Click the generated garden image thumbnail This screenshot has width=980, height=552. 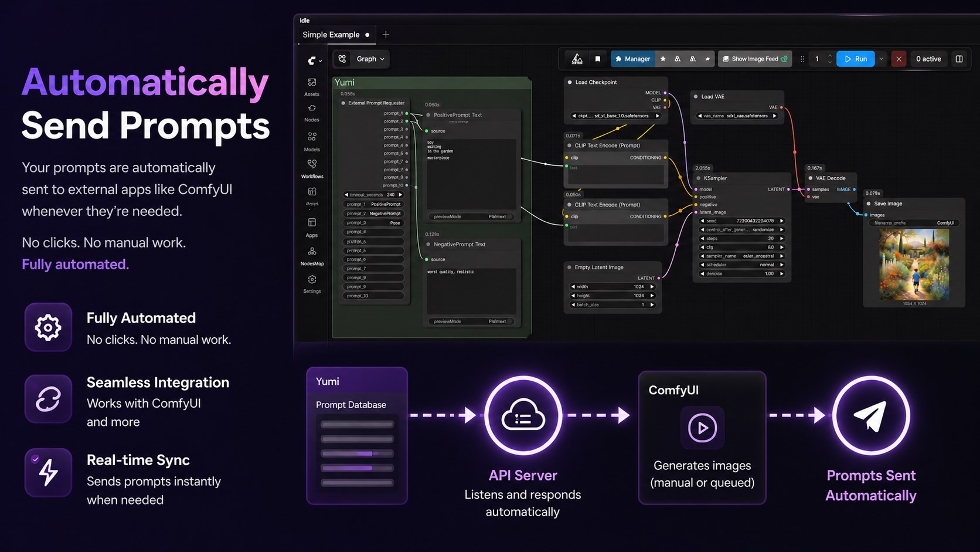914,264
